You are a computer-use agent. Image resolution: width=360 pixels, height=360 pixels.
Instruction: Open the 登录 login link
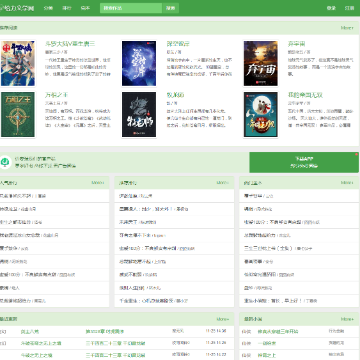331,8
